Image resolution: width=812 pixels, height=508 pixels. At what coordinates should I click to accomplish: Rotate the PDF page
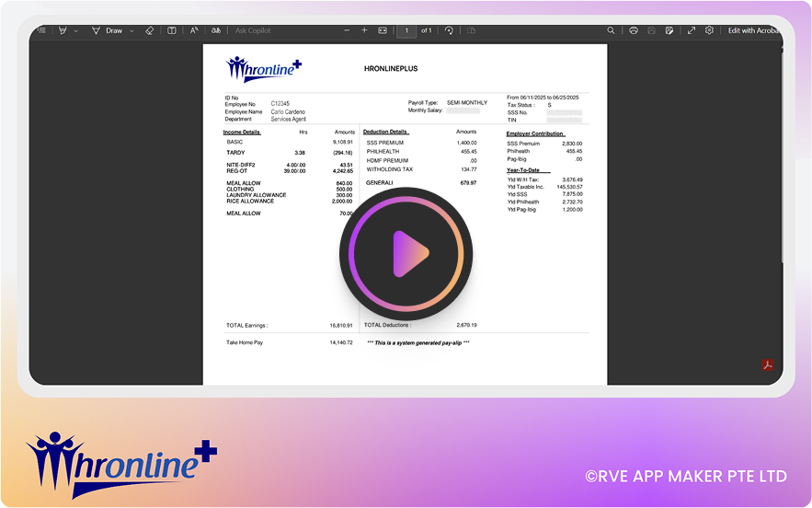pyautogui.click(x=449, y=30)
